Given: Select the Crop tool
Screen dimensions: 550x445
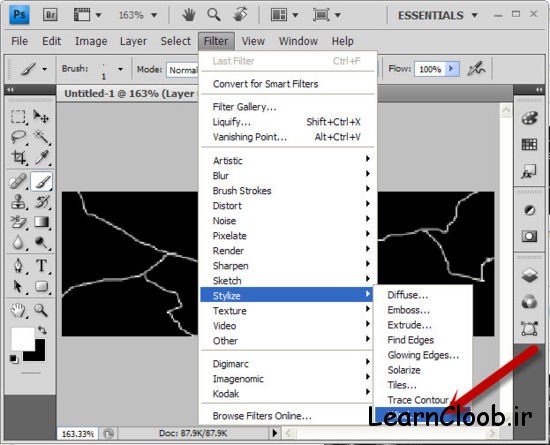Looking at the screenshot, I should [18, 157].
